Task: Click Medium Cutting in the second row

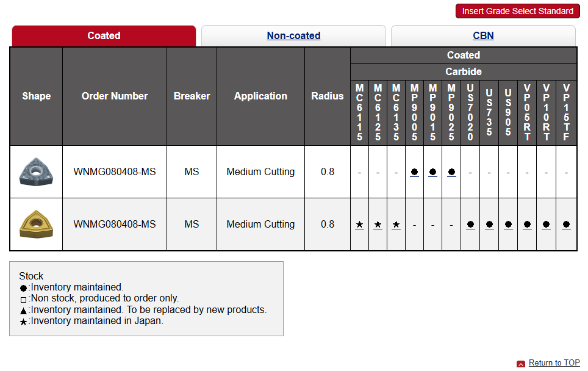Action: click(x=260, y=225)
